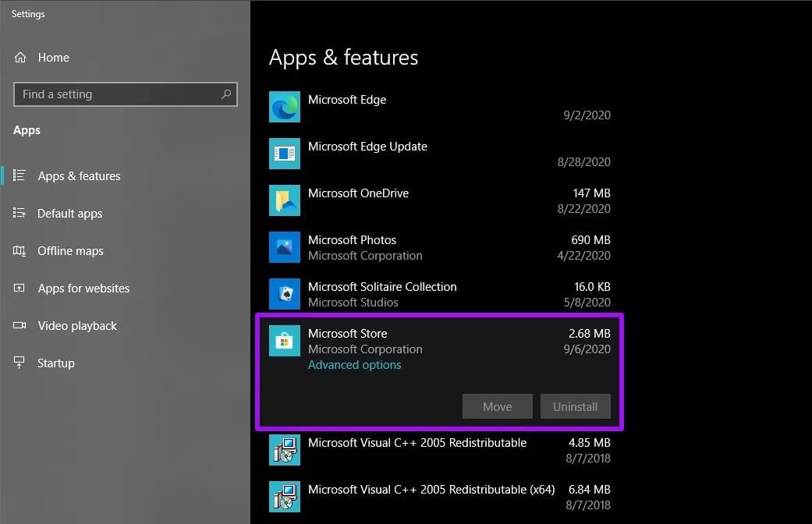Click the 2.68 MB Store size
This screenshot has width=812, height=524.
(590, 334)
